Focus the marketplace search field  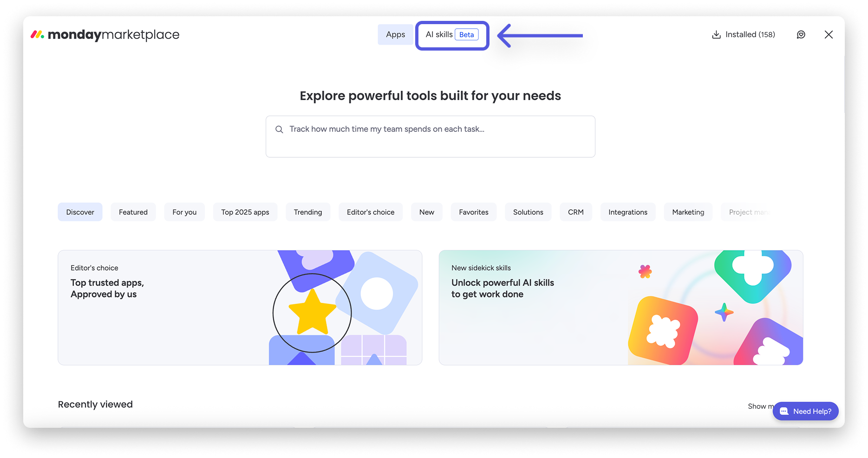click(430, 136)
